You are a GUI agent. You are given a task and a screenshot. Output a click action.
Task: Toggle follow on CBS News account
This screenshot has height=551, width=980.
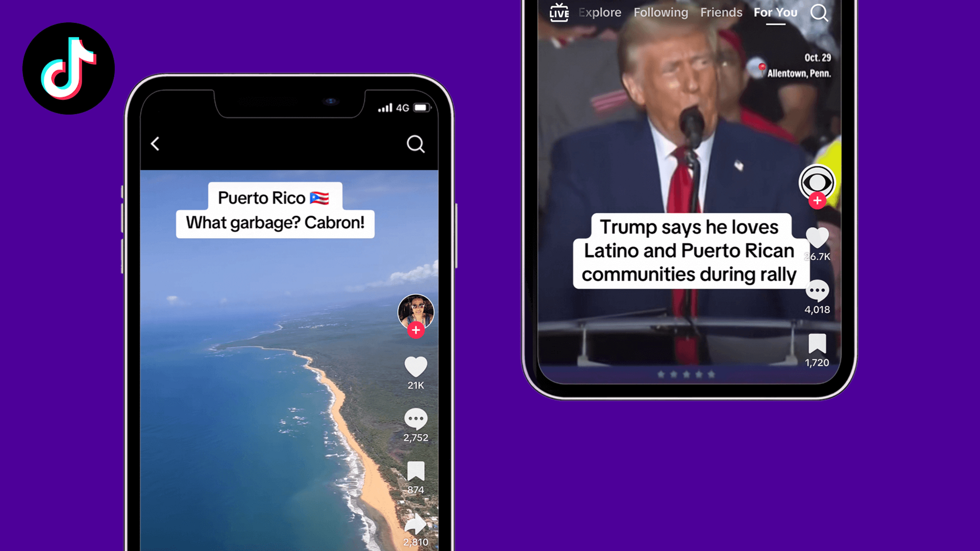[817, 201]
